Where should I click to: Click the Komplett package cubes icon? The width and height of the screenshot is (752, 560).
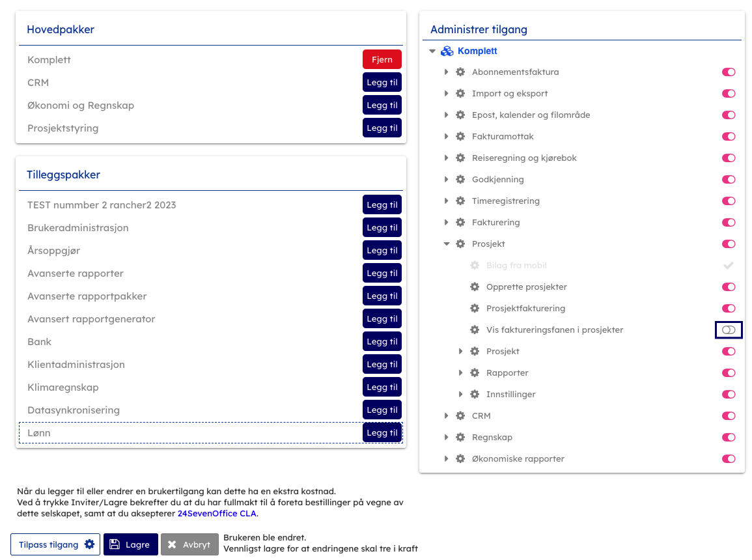tap(447, 51)
